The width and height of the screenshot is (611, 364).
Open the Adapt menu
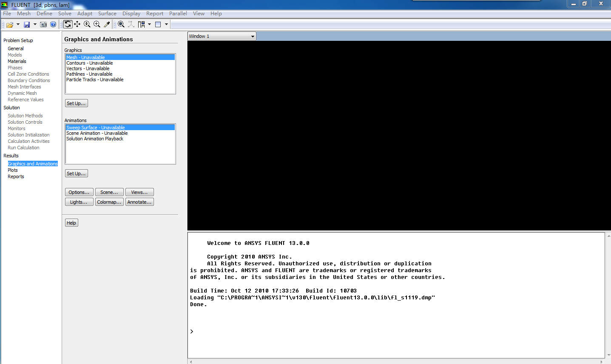85,14
